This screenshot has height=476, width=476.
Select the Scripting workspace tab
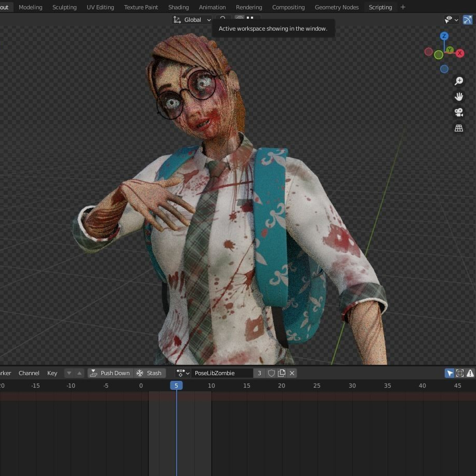tap(380, 7)
